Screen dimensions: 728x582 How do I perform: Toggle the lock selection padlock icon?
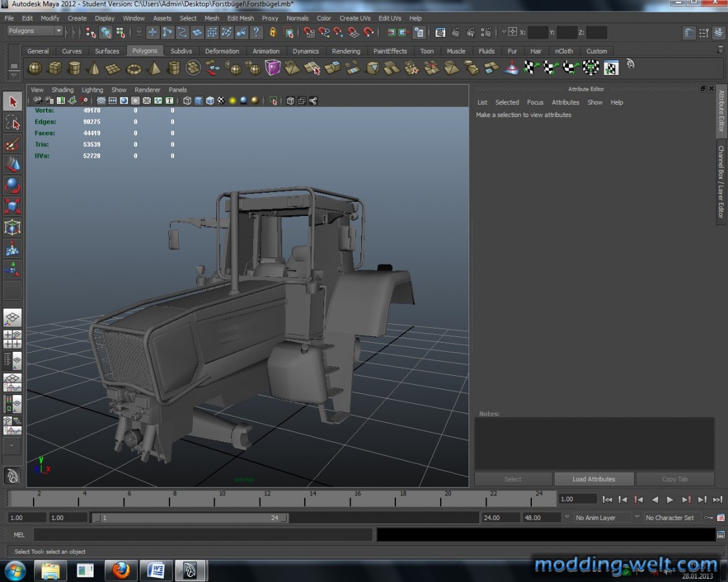pyautogui.click(x=273, y=32)
